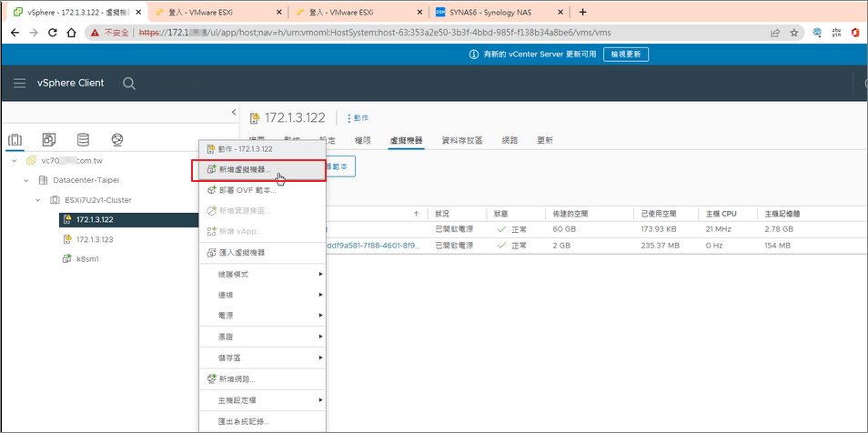The height and width of the screenshot is (433, 868).
Task: Reload the page with the refresh icon
Action: (53, 33)
